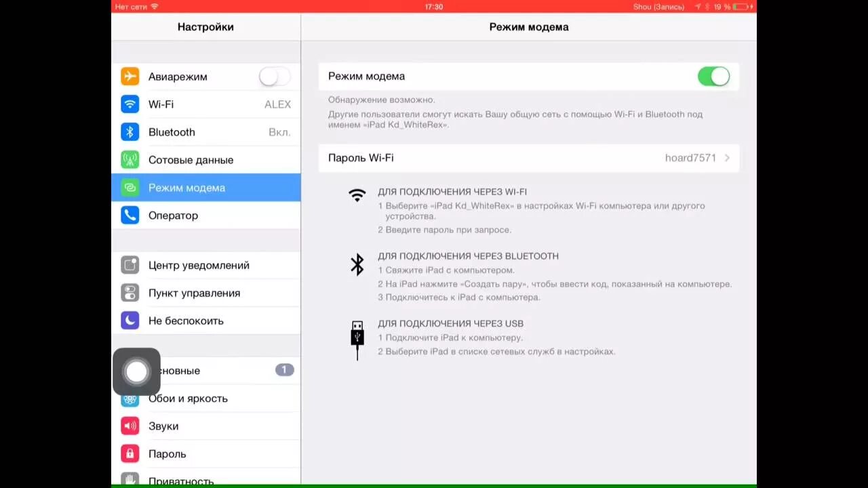The height and width of the screenshot is (488, 868).
Task: Tap the Центр уведомлений icon
Action: pos(130,265)
